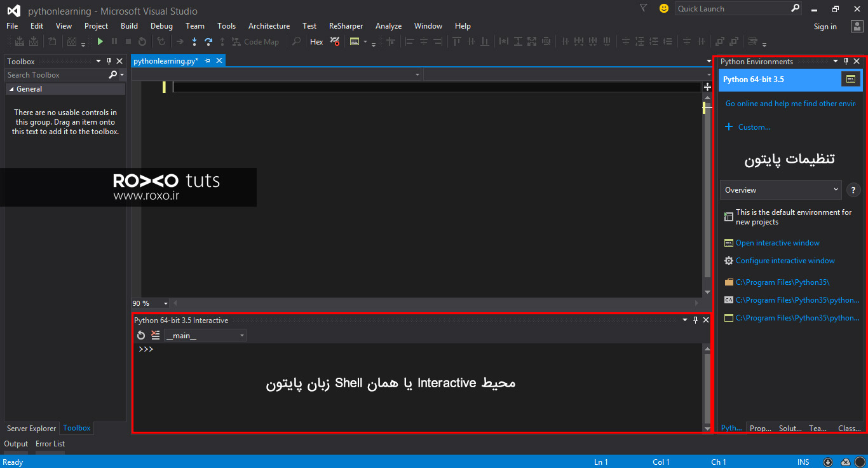Click the Find magnifier icon in toolbar
Viewport: 868px width, 468px height.
tap(296, 41)
